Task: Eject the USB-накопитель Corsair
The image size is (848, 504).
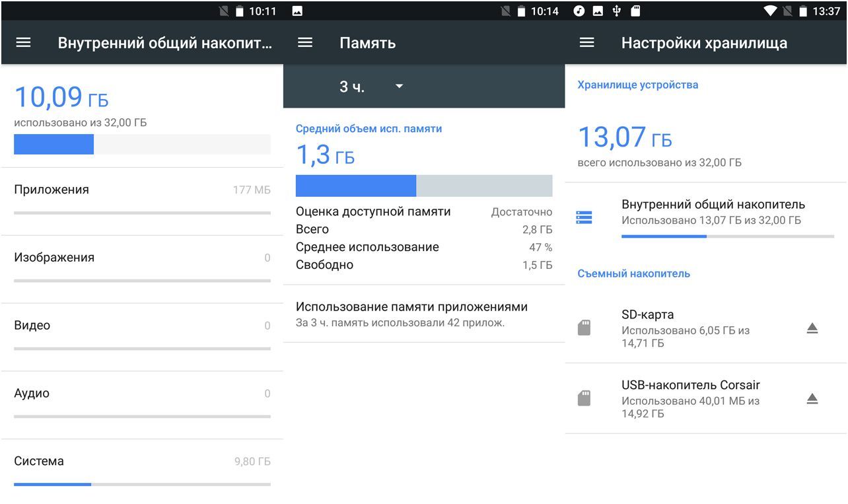Action: coord(813,398)
